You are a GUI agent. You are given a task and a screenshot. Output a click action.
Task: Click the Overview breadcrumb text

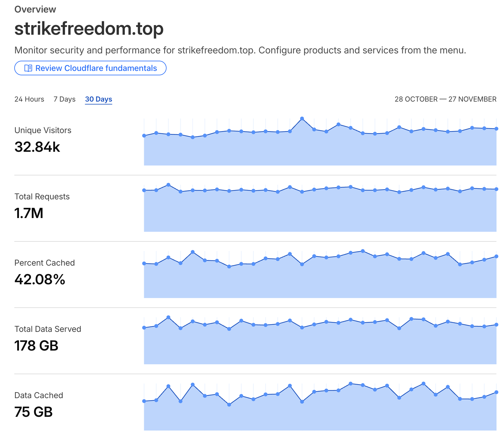(x=35, y=9)
